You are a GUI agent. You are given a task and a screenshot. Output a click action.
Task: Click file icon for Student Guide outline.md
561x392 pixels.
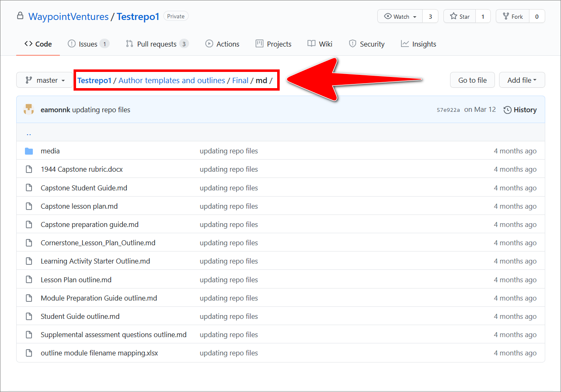29,316
